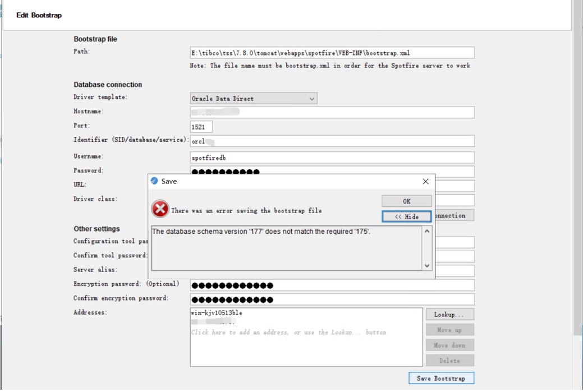
Task: Click the Server alias label
Action: tap(95, 269)
